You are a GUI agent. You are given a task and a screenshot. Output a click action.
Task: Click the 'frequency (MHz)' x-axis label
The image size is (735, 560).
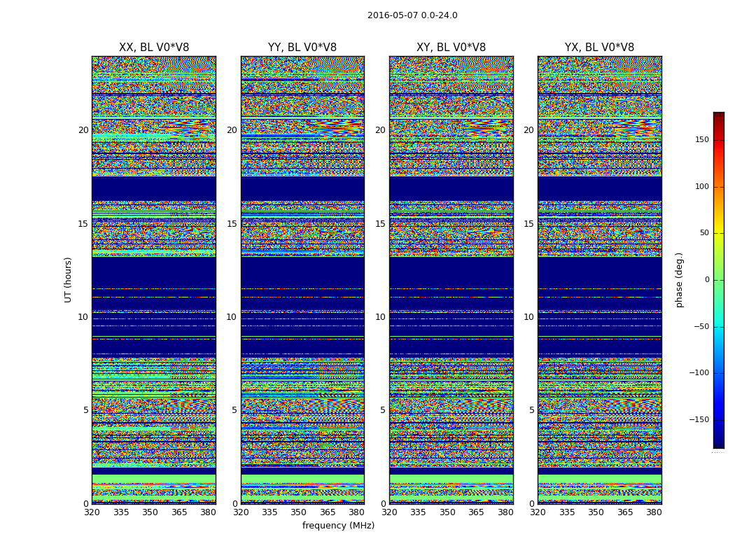point(338,525)
